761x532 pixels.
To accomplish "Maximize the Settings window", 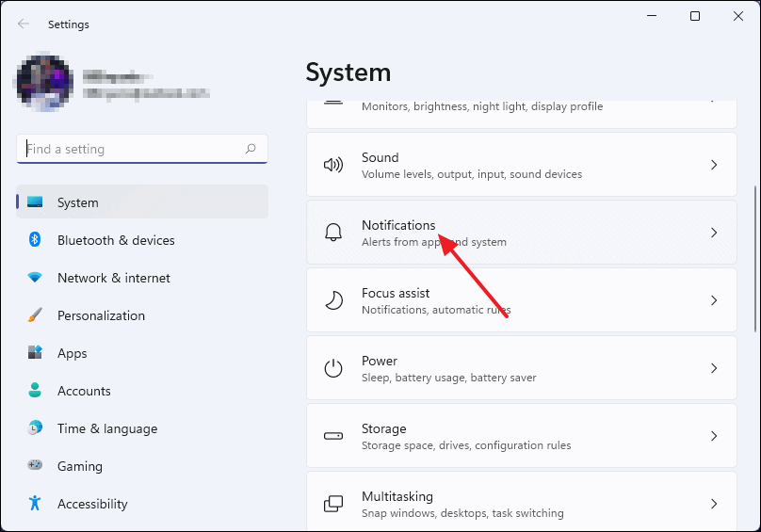I will click(x=695, y=16).
